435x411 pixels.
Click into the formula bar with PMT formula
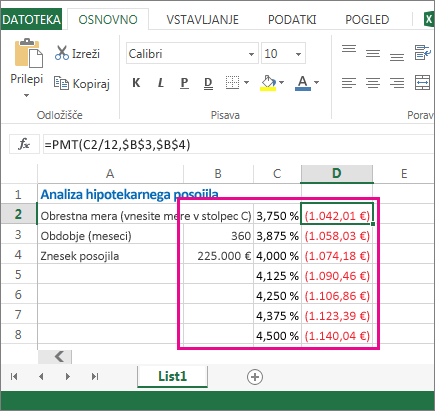[238, 145]
